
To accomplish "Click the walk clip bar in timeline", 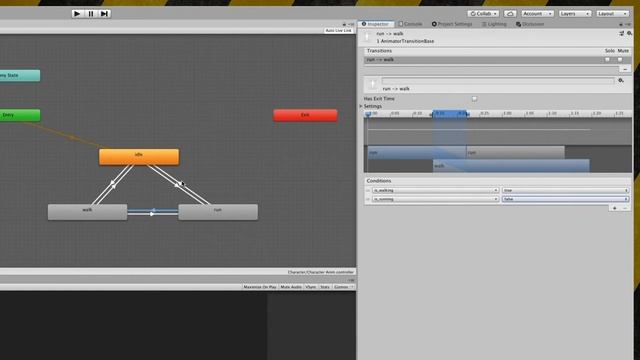I will (511, 166).
